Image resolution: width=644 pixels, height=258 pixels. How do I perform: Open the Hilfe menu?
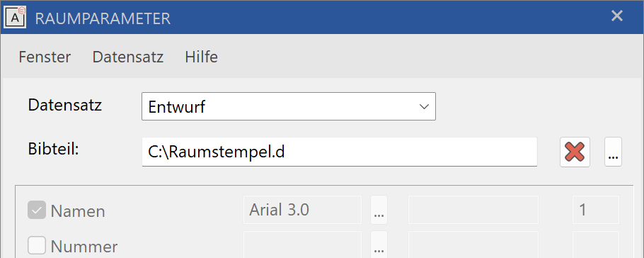[201, 57]
